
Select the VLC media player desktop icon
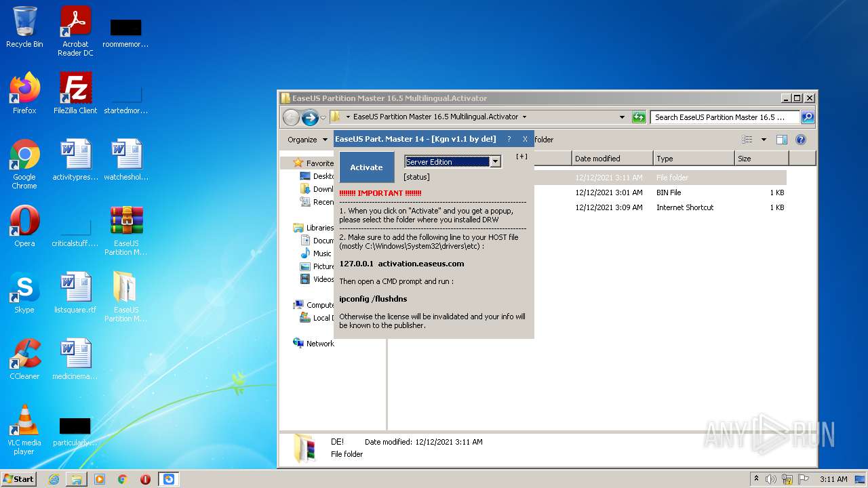point(24,430)
